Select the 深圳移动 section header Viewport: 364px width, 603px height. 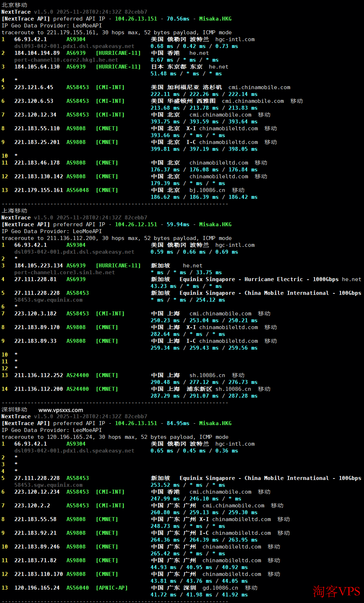click(x=14, y=410)
